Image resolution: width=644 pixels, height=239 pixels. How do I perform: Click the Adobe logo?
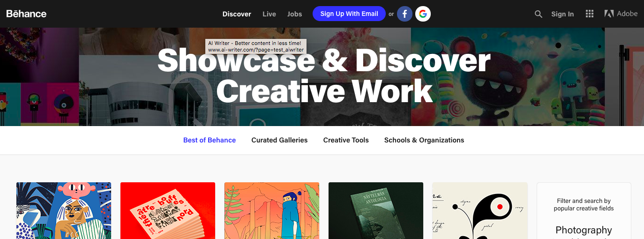pos(621,14)
